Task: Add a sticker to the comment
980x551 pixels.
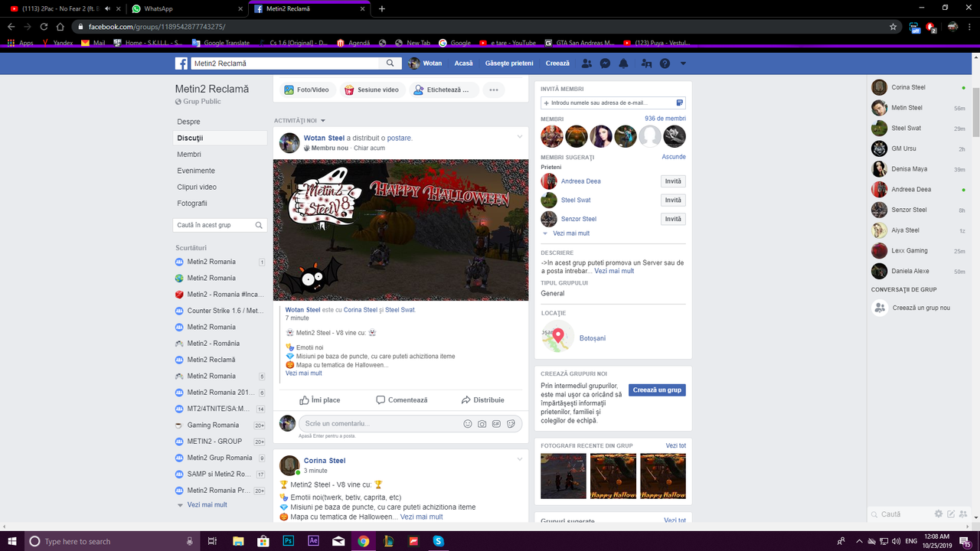Action: coord(511,423)
